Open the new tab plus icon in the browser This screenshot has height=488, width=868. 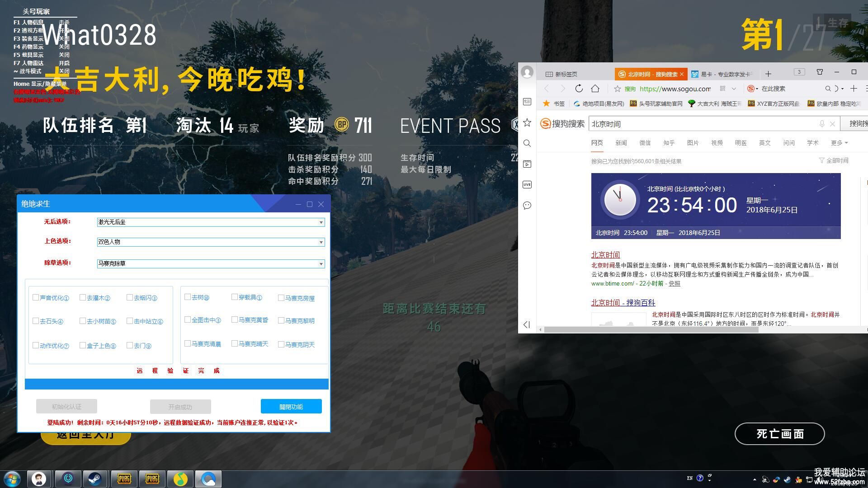[x=768, y=74]
